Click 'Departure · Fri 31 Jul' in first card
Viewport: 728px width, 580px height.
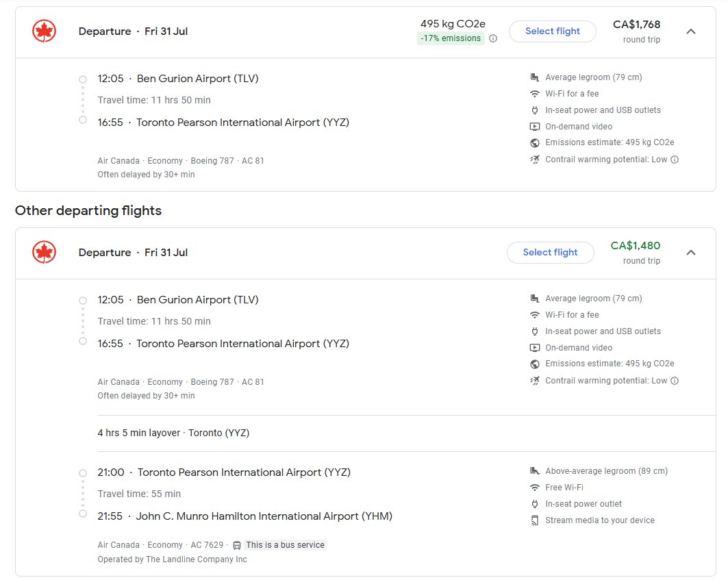click(x=133, y=31)
